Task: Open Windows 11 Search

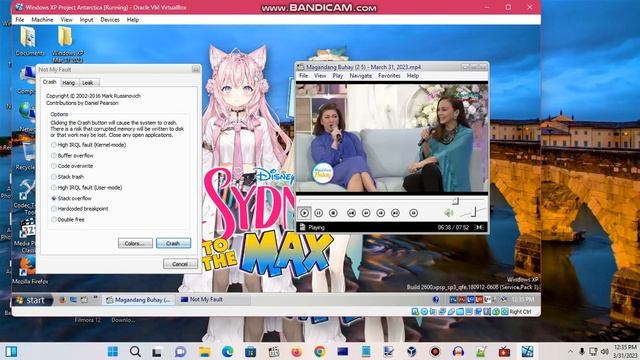Action: point(135,351)
